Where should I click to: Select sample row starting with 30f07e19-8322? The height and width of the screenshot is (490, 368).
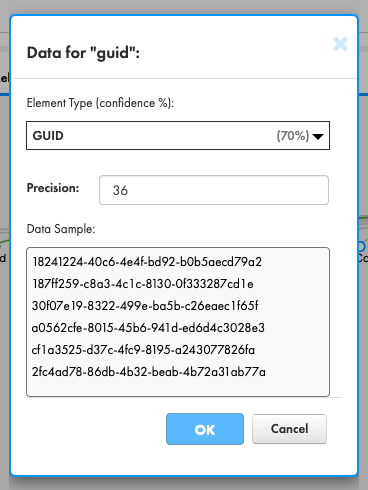coord(145,306)
